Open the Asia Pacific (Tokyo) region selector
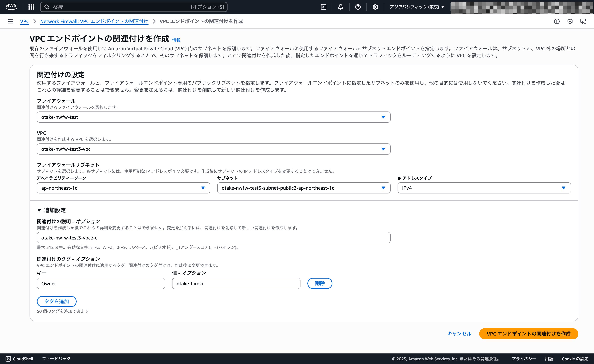Viewport: 594px width, 364px height. coord(417,7)
